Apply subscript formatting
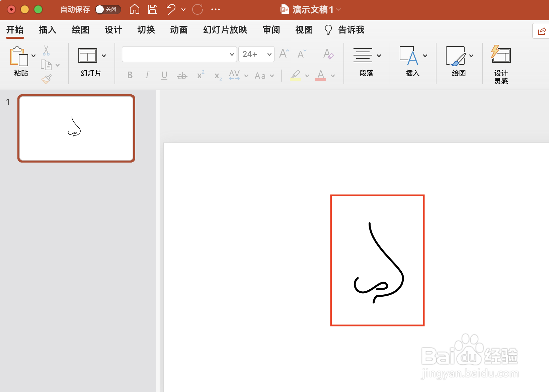This screenshot has height=392, width=549. (x=218, y=76)
